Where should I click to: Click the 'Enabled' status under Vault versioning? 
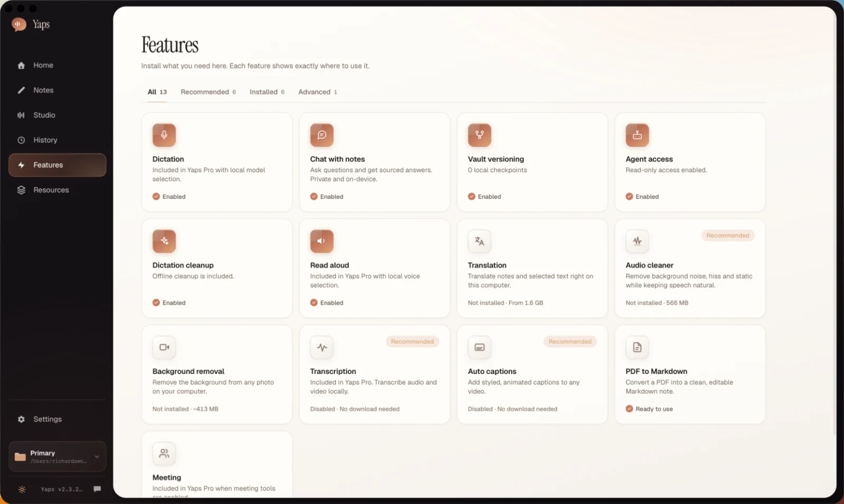485,197
